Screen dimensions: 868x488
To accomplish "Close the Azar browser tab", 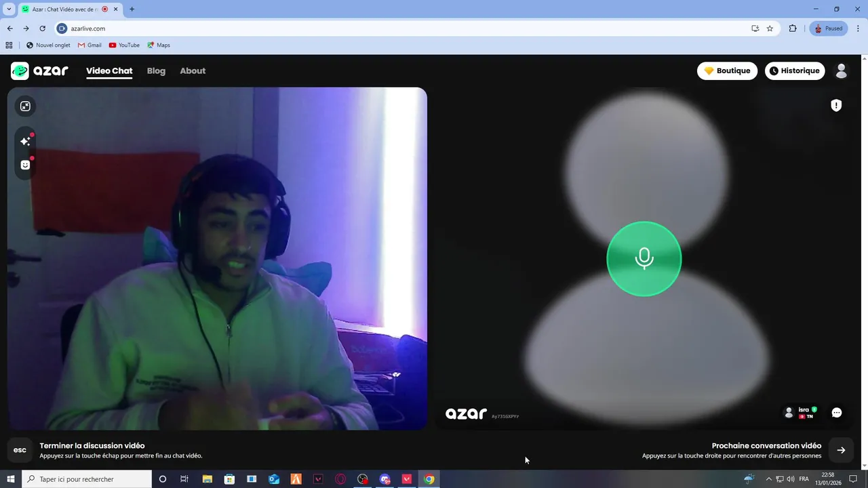I will (x=115, y=9).
